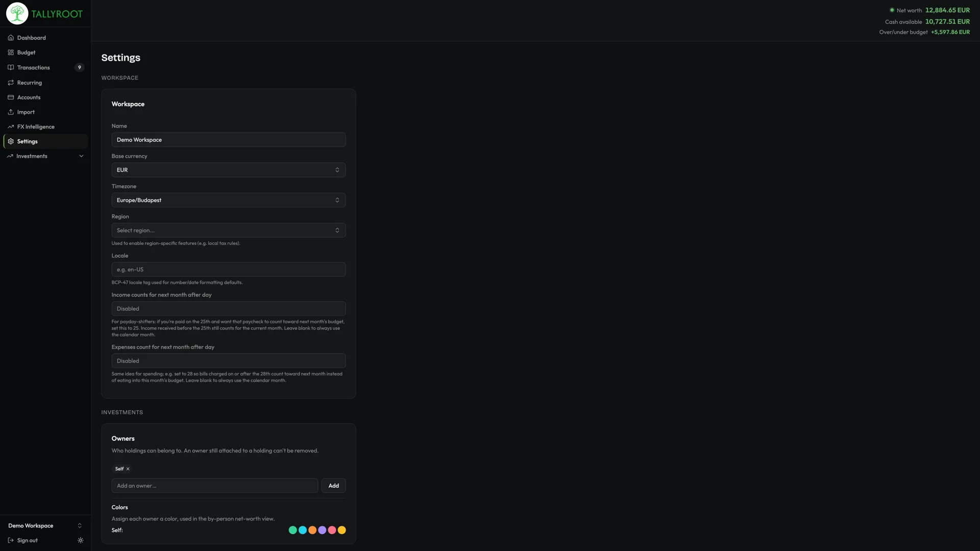Toggle the light/dark theme sun icon

(80, 540)
